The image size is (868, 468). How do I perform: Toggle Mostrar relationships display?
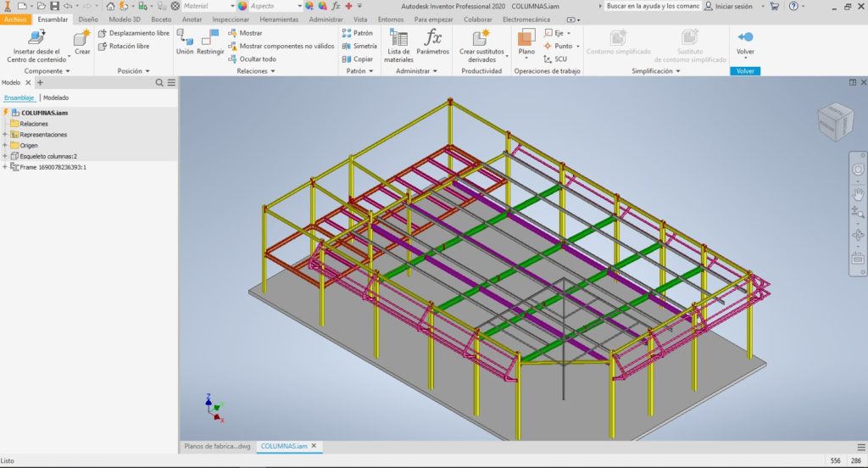pyautogui.click(x=245, y=33)
